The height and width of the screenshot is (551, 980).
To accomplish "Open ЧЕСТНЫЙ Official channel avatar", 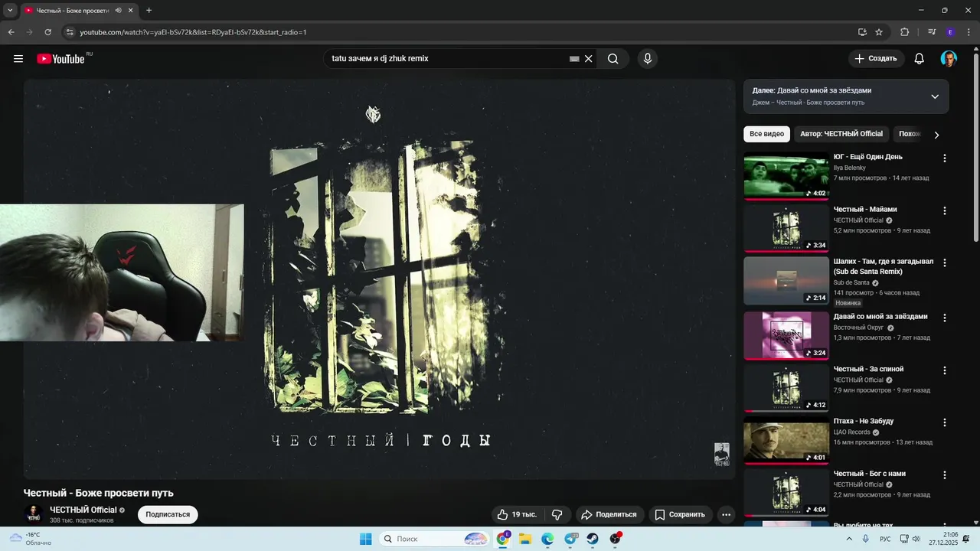I will pyautogui.click(x=33, y=514).
